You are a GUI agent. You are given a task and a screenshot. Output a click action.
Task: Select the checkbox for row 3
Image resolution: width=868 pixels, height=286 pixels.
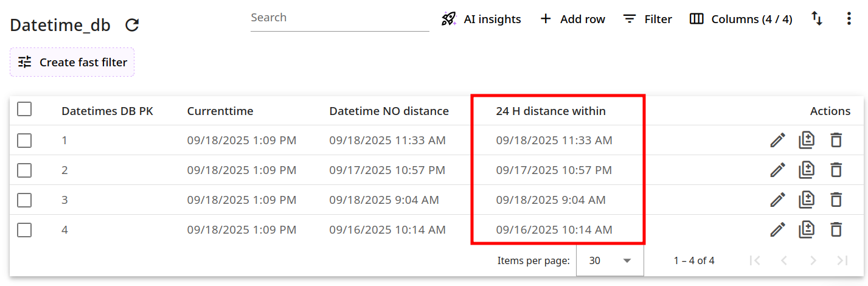click(24, 200)
